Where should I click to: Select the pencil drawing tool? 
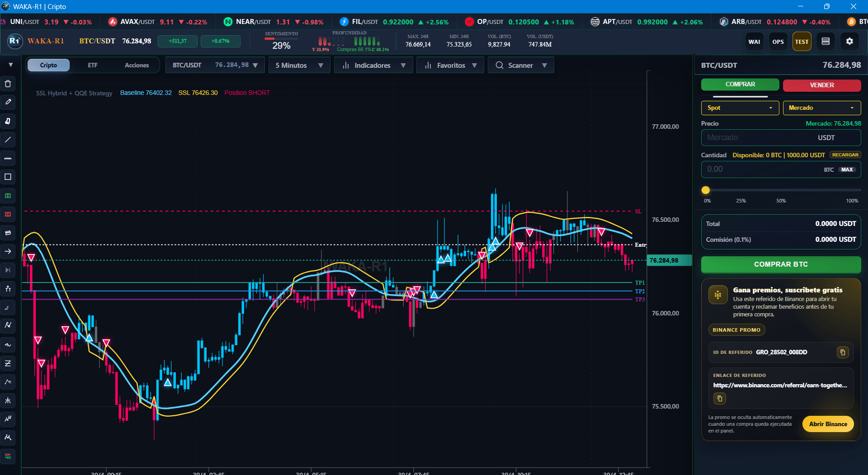point(8,103)
